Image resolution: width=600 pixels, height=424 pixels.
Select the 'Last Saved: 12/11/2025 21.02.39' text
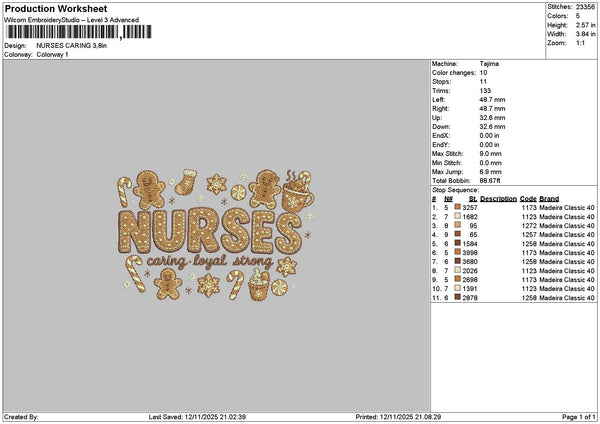(197, 417)
